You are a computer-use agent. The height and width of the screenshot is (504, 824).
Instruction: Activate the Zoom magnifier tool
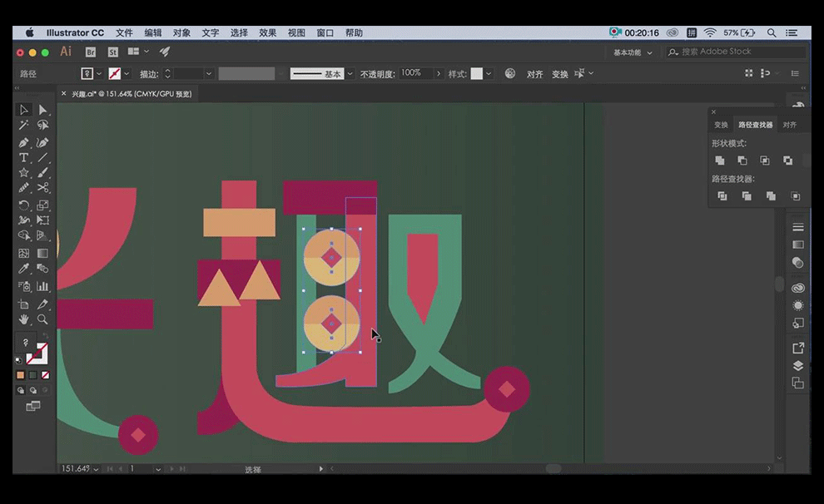pos(42,319)
